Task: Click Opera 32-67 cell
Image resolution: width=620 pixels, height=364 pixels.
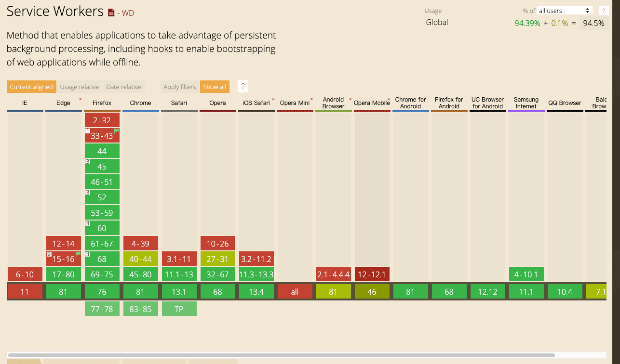Action: tap(218, 274)
